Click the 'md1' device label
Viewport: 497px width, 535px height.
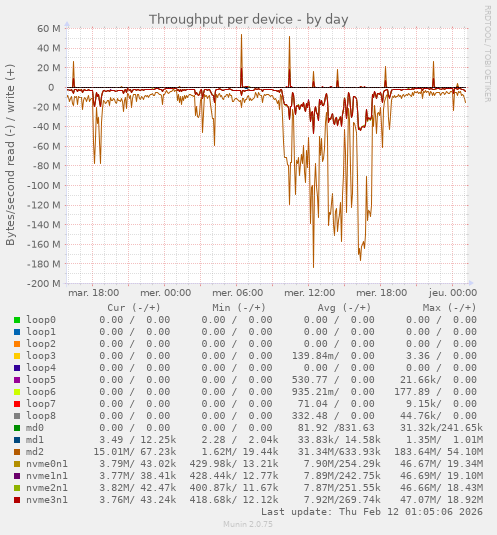[35, 440]
